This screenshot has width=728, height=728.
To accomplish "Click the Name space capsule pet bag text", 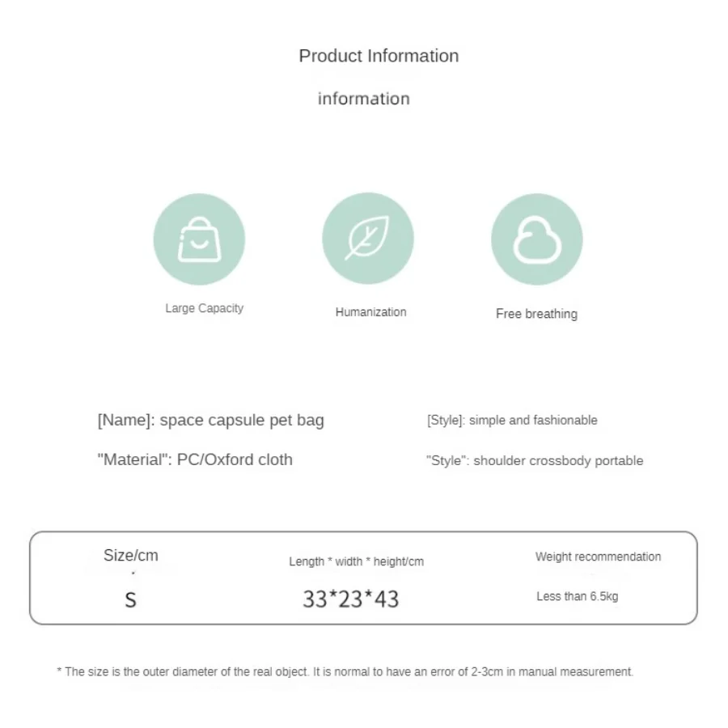I will coord(211,420).
